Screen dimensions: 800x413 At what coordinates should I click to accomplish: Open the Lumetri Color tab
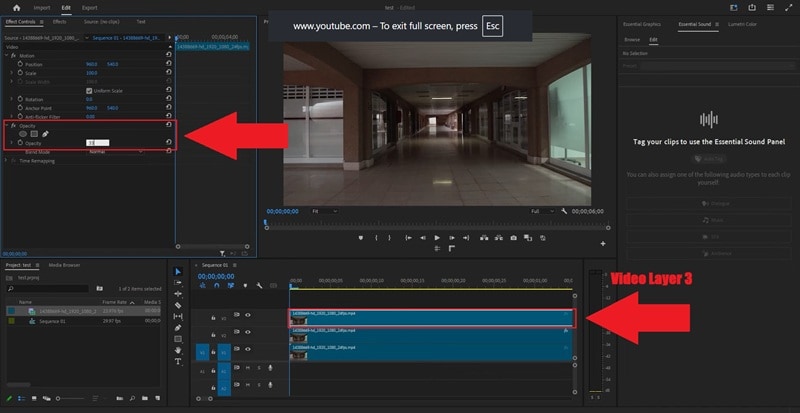742,24
